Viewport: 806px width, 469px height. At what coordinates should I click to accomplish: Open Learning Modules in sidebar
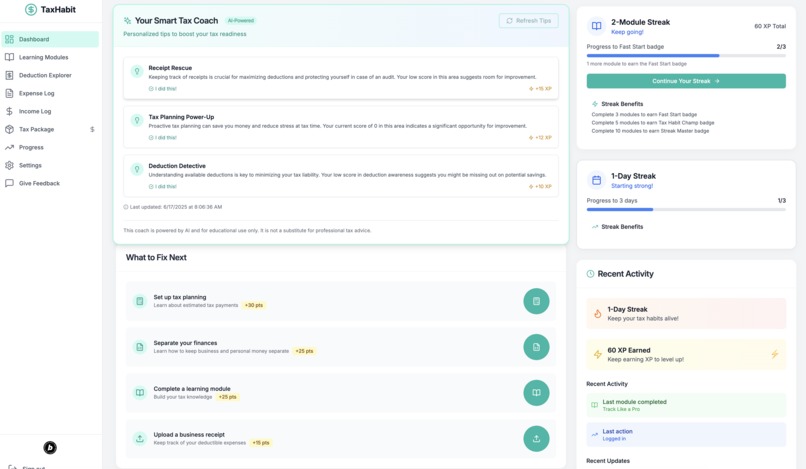(50, 57)
